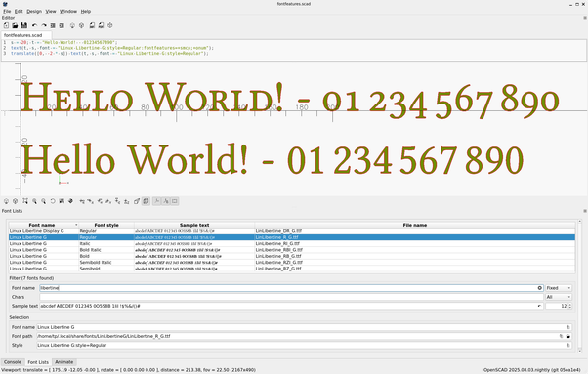Click the Preview icon in viewer toolbar
588x374 pixels.
click(x=6, y=201)
